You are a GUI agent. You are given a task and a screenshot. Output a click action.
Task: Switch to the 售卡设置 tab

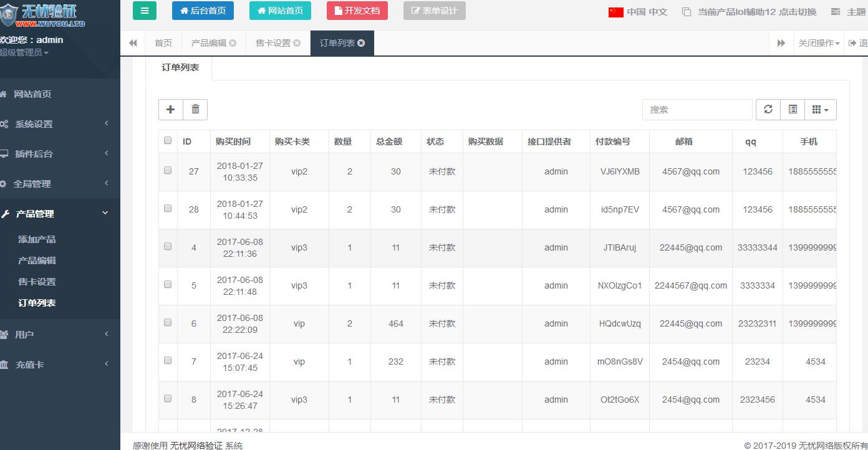click(x=273, y=43)
